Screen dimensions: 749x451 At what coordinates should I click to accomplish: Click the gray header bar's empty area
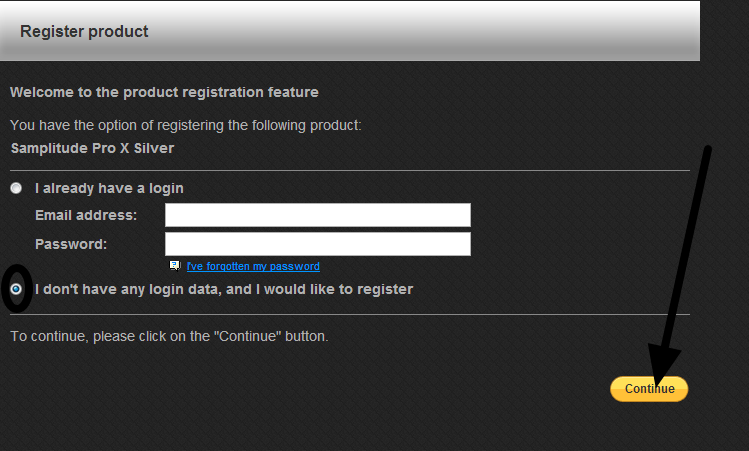[x=450, y=32]
